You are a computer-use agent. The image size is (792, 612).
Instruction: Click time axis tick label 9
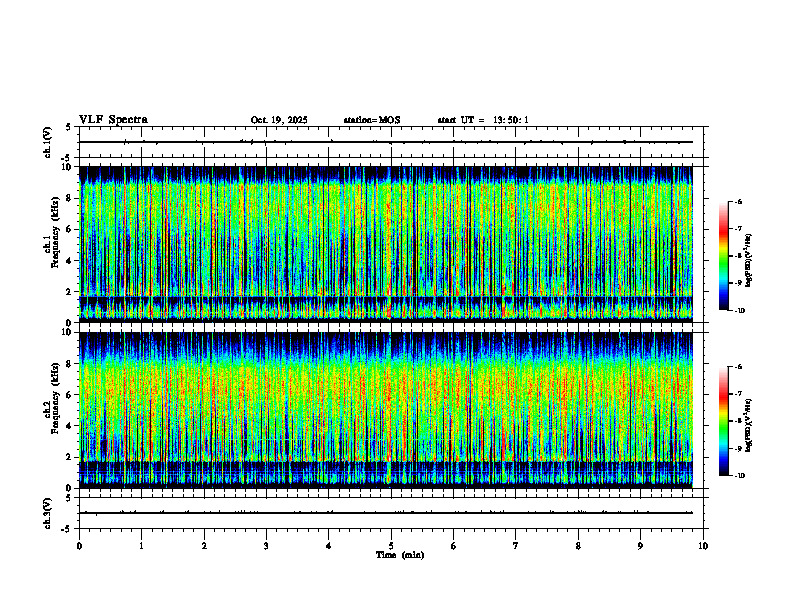tap(640, 546)
